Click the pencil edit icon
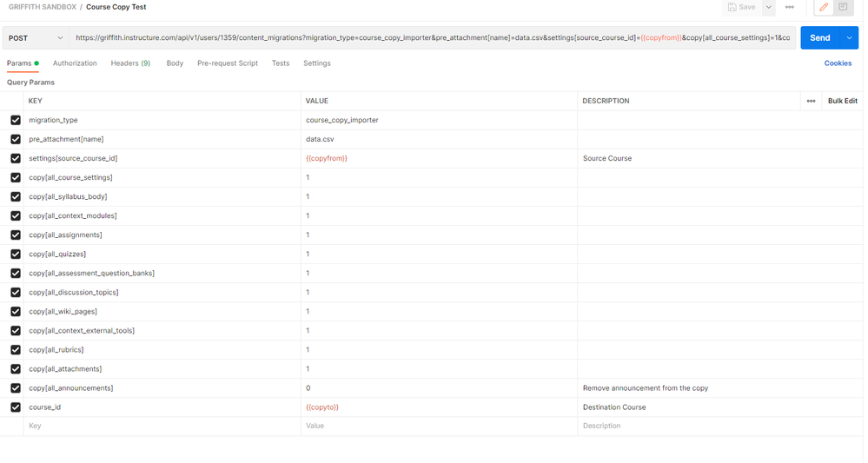This screenshot has height=463, width=868. 824,8
